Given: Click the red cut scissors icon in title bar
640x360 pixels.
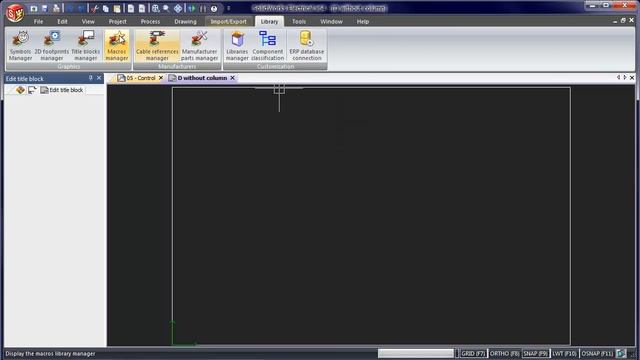Looking at the screenshot, I should click(95, 8).
